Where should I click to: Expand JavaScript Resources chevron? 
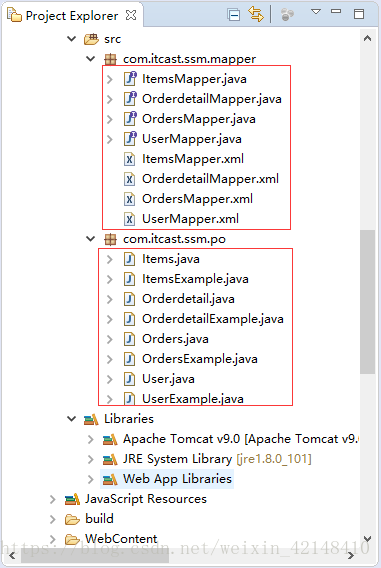[x=53, y=500]
